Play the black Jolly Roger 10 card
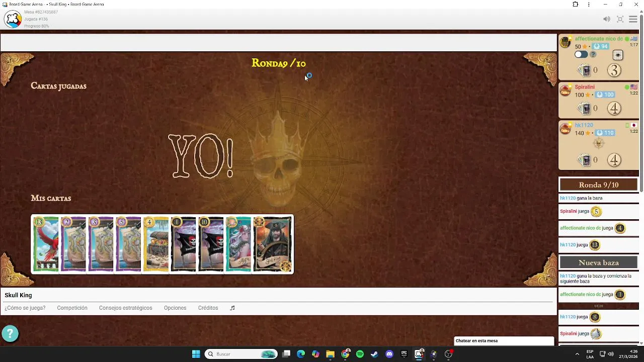Viewport: 644px width, 362px height. pos(211,244)
